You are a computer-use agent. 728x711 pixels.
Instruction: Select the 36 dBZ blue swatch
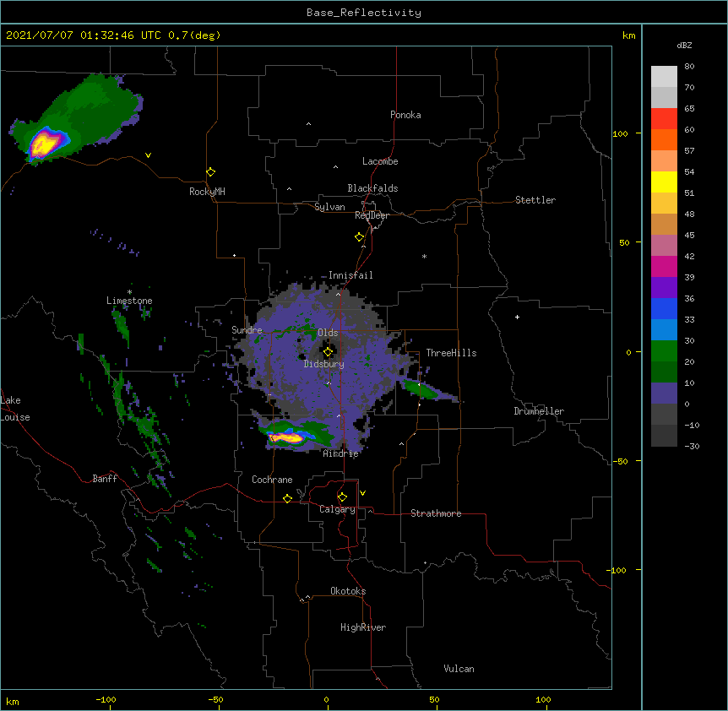664,308
